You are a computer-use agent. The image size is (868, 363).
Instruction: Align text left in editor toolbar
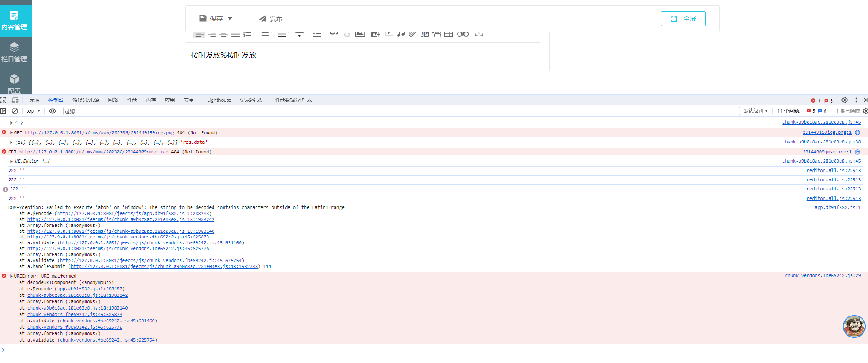click(199, 34)
